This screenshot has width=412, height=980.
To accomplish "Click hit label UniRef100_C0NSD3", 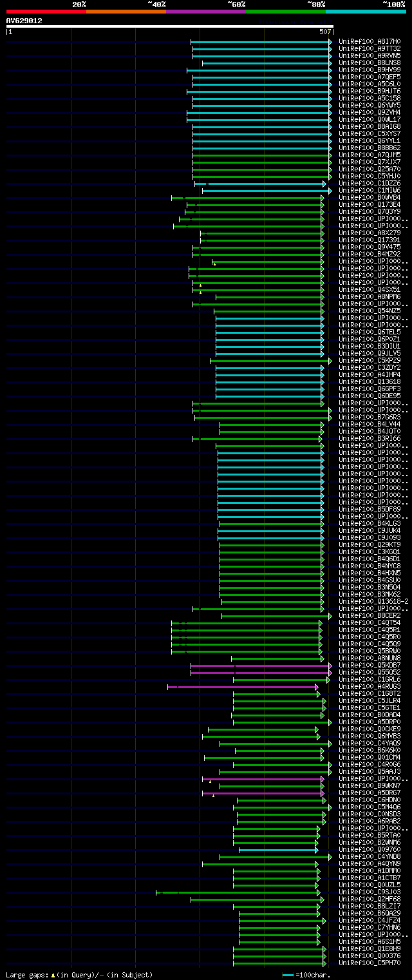I will pyautogui.click(x=370, y=814).
